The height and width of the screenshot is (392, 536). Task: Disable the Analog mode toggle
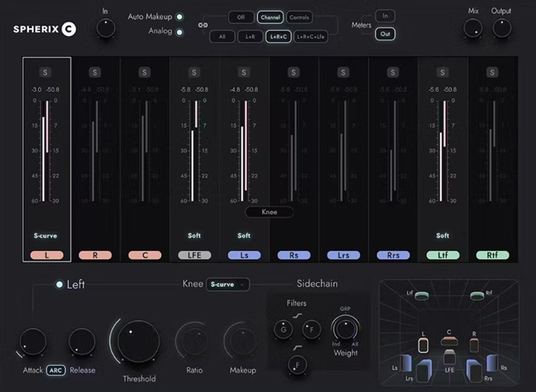179,32
